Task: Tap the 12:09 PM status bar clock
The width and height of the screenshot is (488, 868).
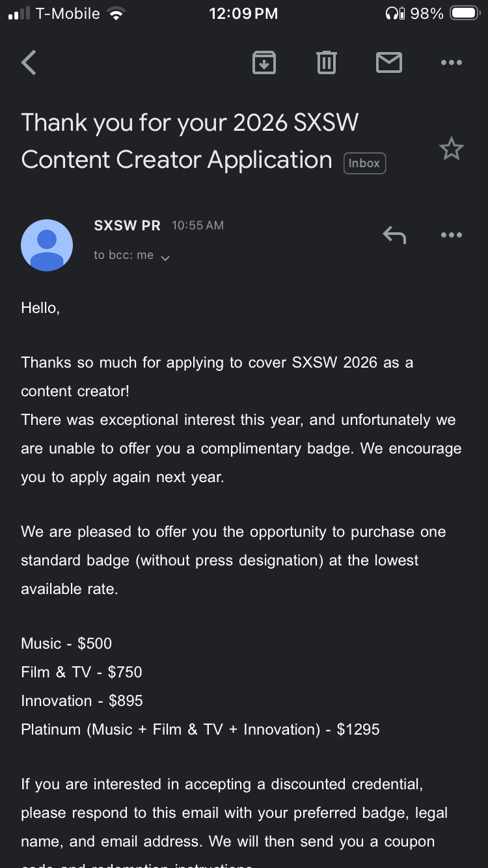Action: [243, 14]
